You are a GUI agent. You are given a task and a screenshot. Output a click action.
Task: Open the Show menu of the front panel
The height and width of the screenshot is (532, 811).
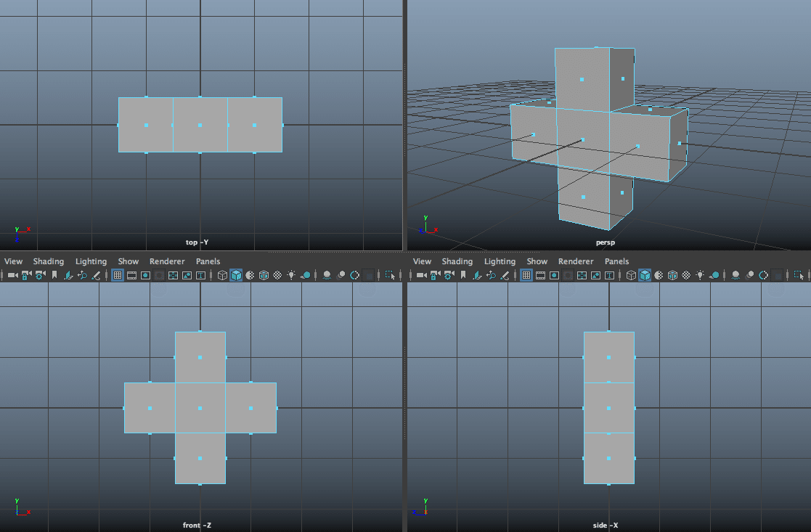click(x=129, y=261)
